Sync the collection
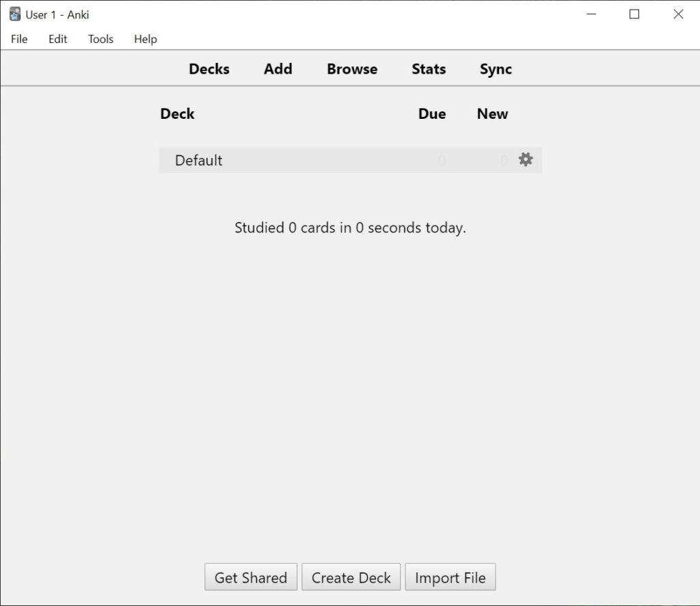This screenshot has width=700, height=606. [496, 69]
